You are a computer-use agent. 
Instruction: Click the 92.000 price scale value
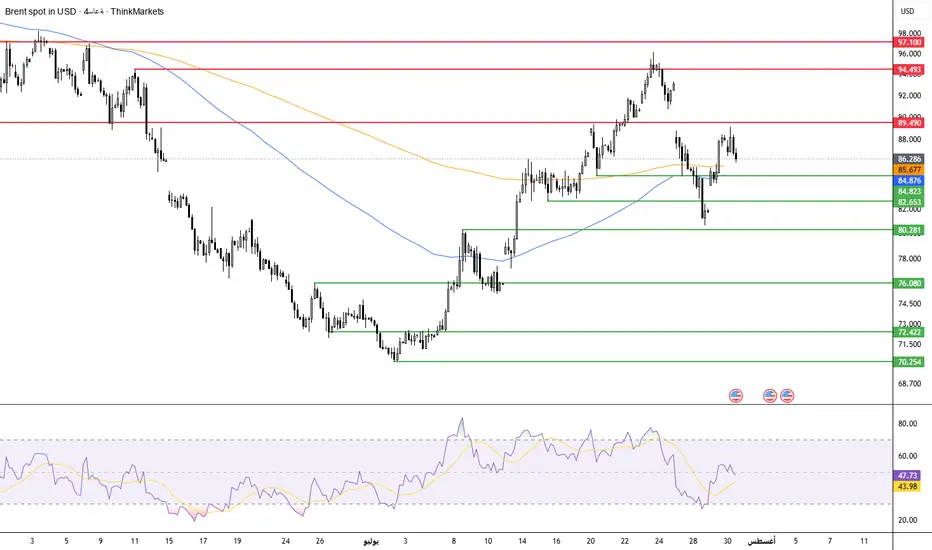coord(909,95)
